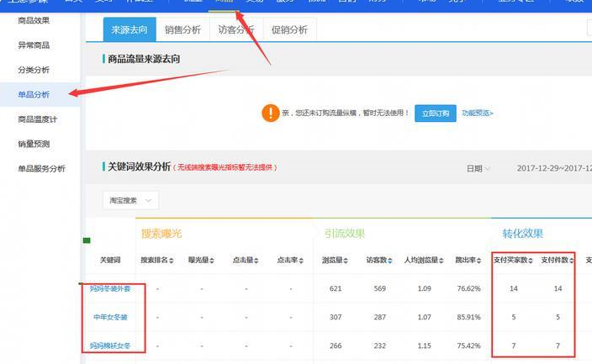Switch to the 销售分析 tab
592x364 pixels.
182,29
